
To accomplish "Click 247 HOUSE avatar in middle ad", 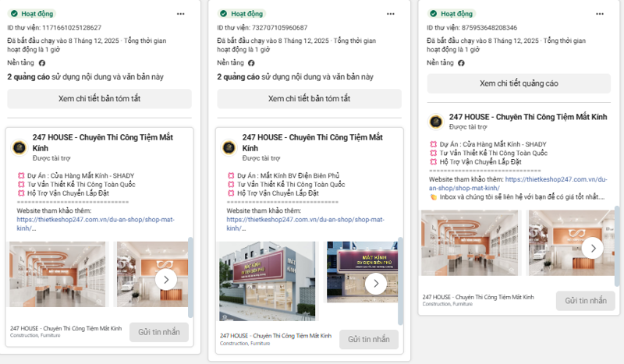I will click(x=229, y=147).
